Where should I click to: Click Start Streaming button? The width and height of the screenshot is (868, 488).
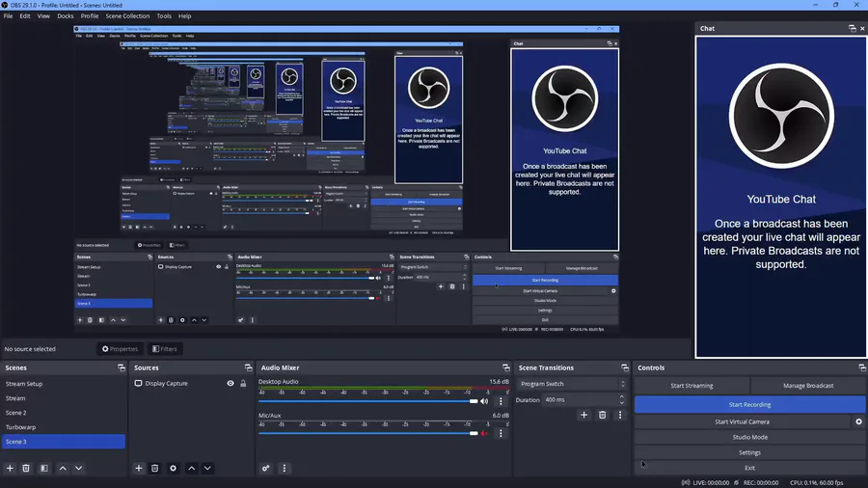point(692,386)
